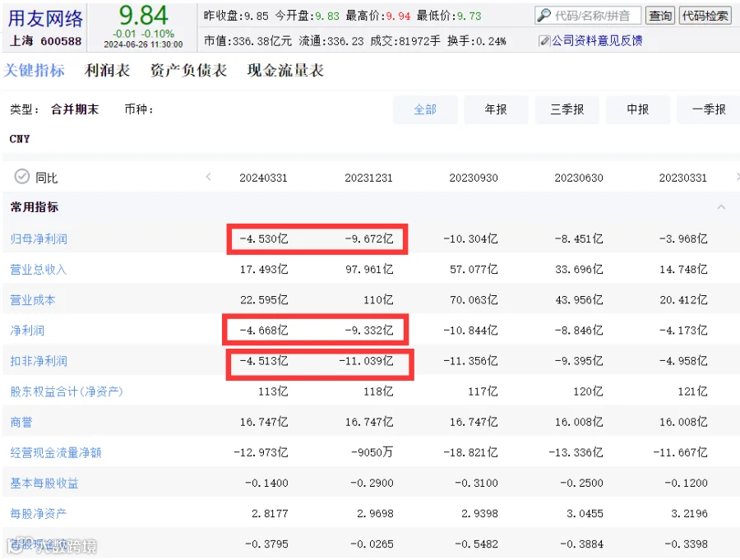The height and width of the screenshot is (560, 740).
Task: Open the 经营现金流量净额 indicator link
Action: 56,453
